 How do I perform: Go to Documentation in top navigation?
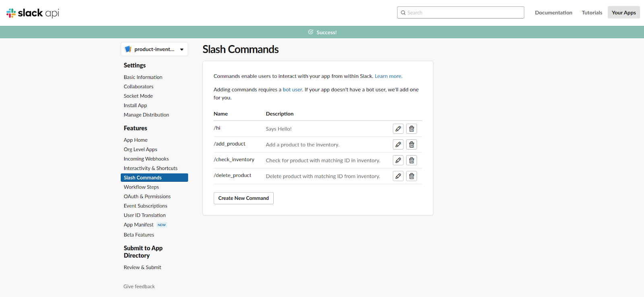pyautogui.click(x=553, y=12)
